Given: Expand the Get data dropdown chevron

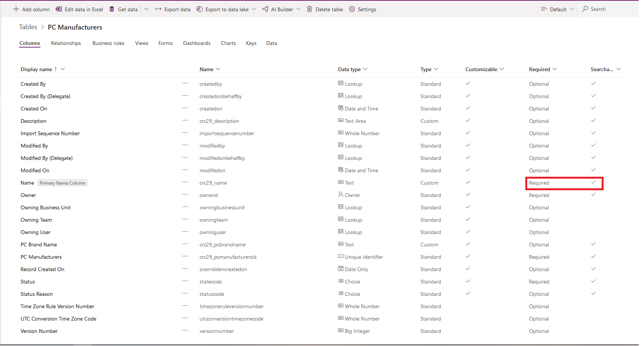Looking at the screenshot, I should 146,9.
